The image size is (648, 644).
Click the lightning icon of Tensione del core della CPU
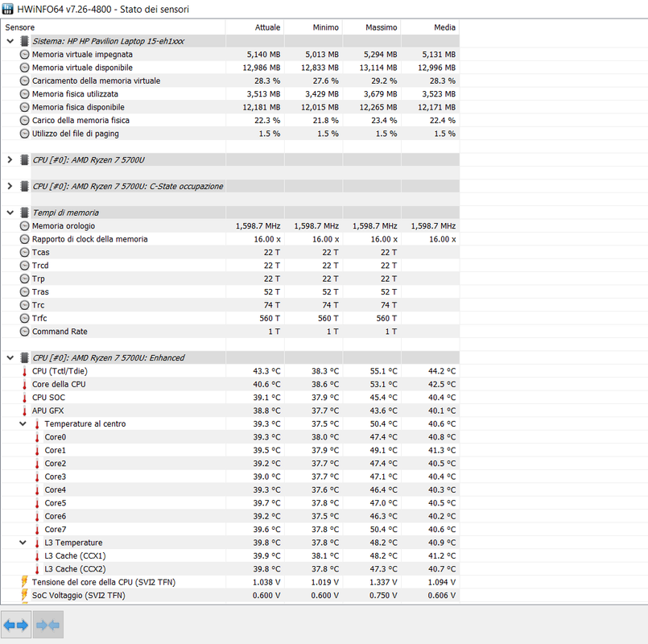pos(24,582)
